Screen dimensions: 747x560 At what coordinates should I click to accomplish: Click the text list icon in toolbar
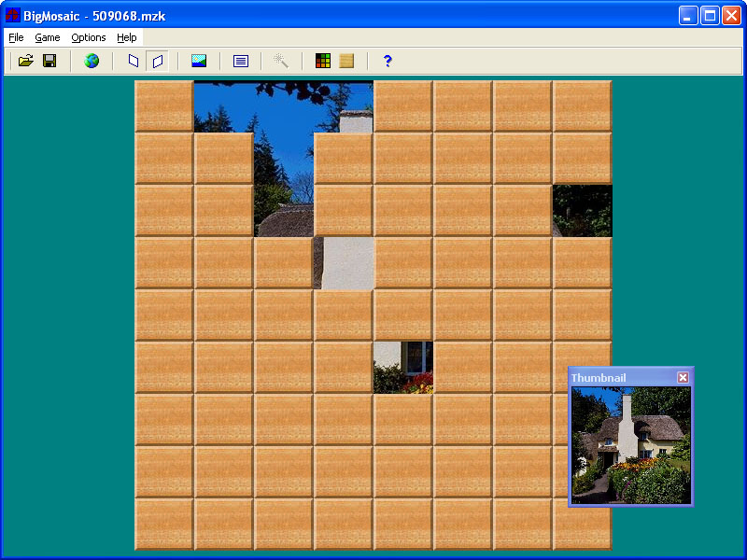click(x=241, y=61)
